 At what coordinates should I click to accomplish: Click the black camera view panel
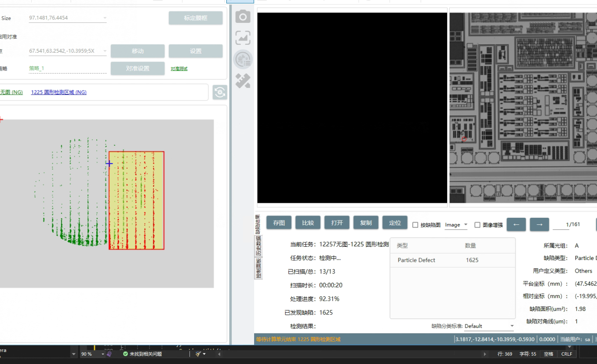pyautogui.click(x=352, y=108)
